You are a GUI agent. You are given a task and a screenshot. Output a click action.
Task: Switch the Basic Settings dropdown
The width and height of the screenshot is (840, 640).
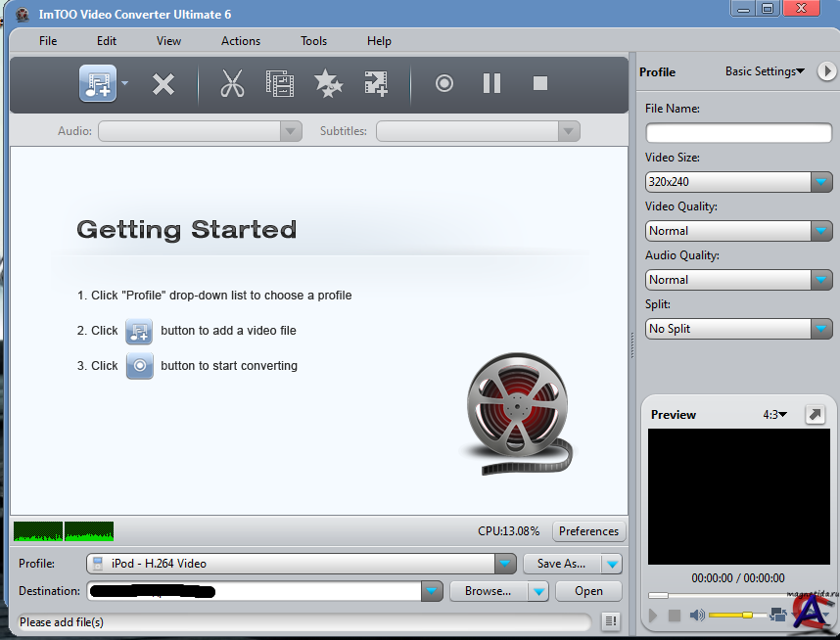[765, 71]
